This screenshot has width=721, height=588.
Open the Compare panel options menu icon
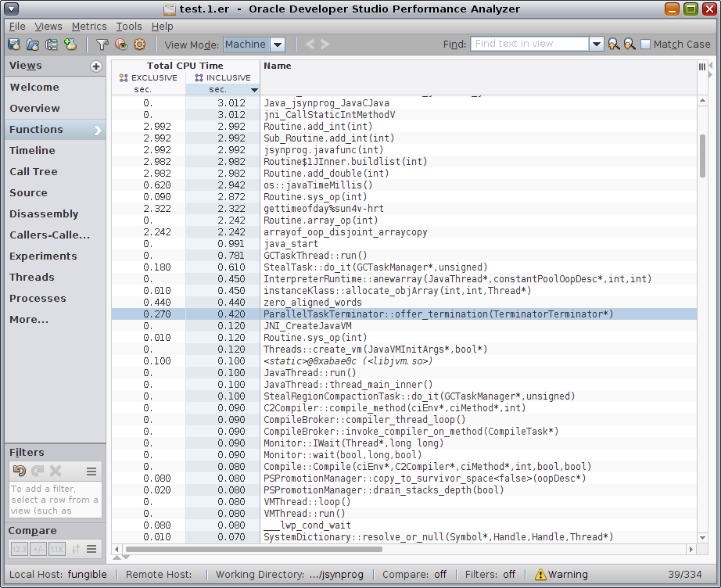click(x=91, y=549)
